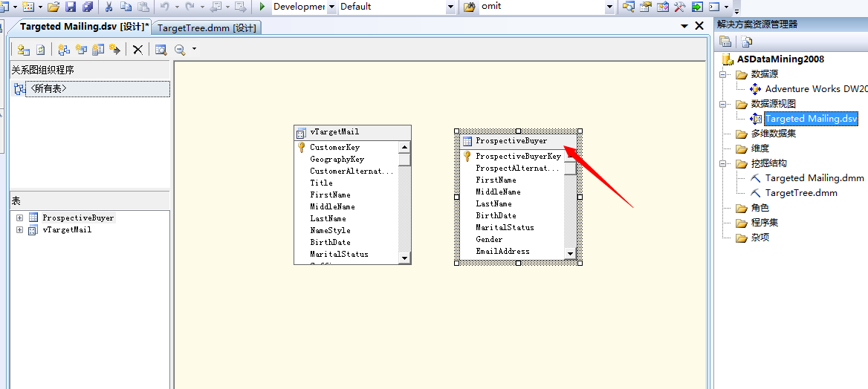The image size is (868, 389).
Task: Open the Development configuration dropdown
Action: (331, 7)
